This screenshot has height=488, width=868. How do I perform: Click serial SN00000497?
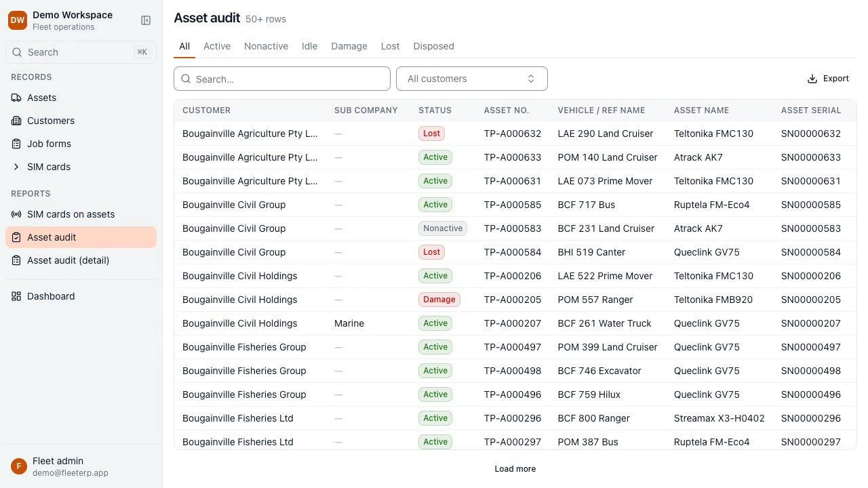tap(810, 347)
